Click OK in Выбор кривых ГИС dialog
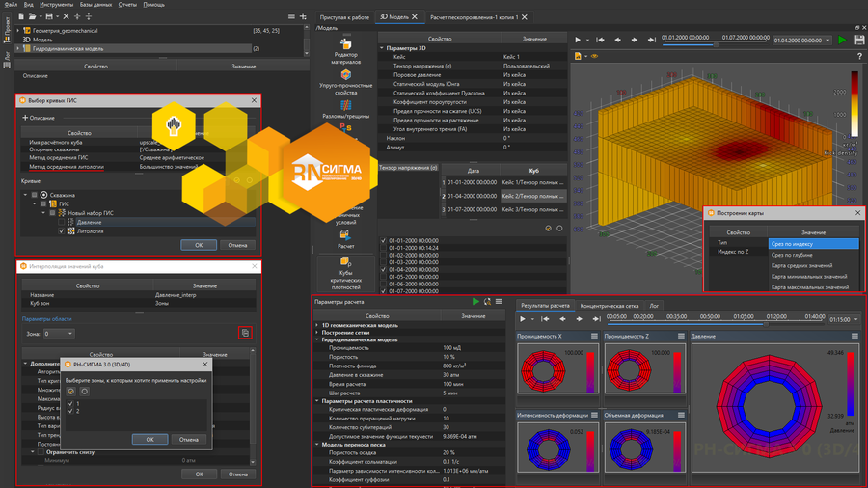This screenshot has width=868, height=488. (199, 245)
